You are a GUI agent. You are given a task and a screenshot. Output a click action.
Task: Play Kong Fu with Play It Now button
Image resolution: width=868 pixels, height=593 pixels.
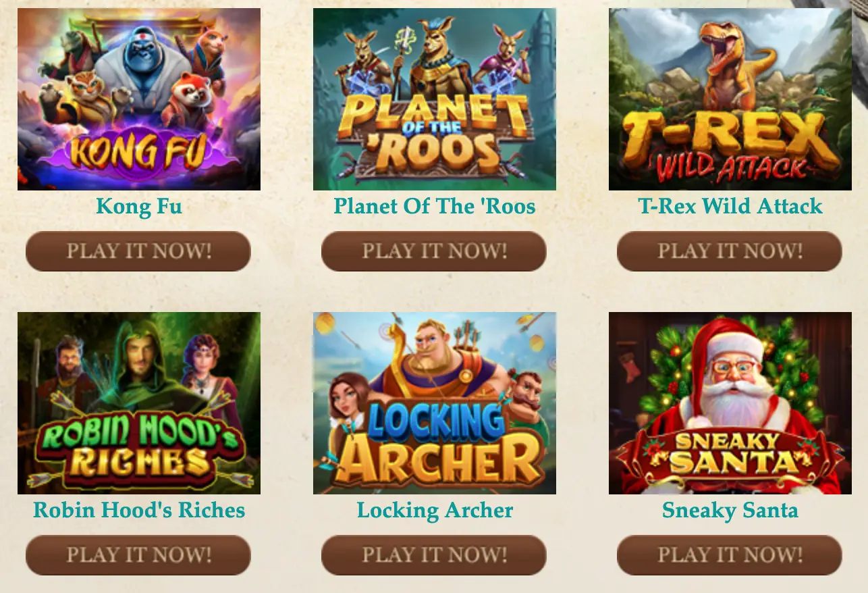(x=138, y=251)
